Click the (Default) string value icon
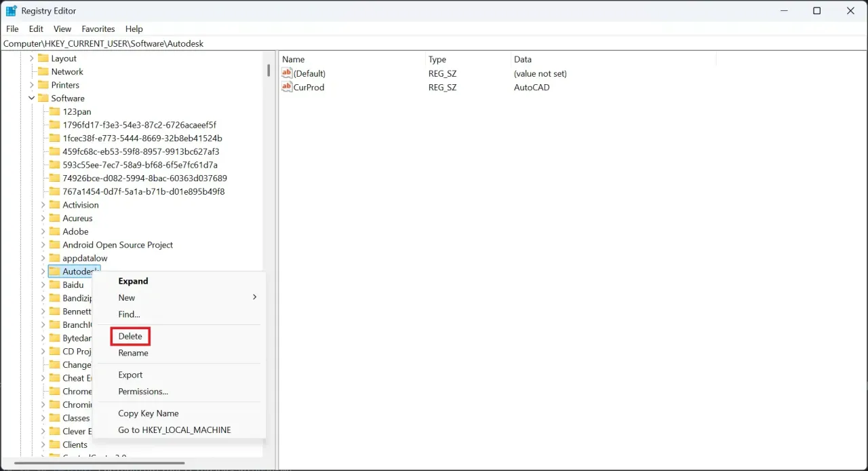Image resolution: width=868 pixels, height=471 pixels. tap(287, 73)
